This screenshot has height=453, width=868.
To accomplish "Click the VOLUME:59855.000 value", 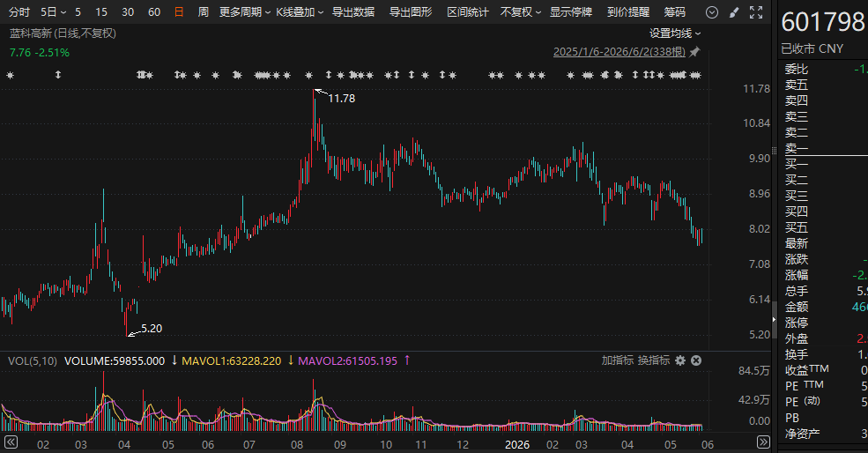I will tap(115, 361).
